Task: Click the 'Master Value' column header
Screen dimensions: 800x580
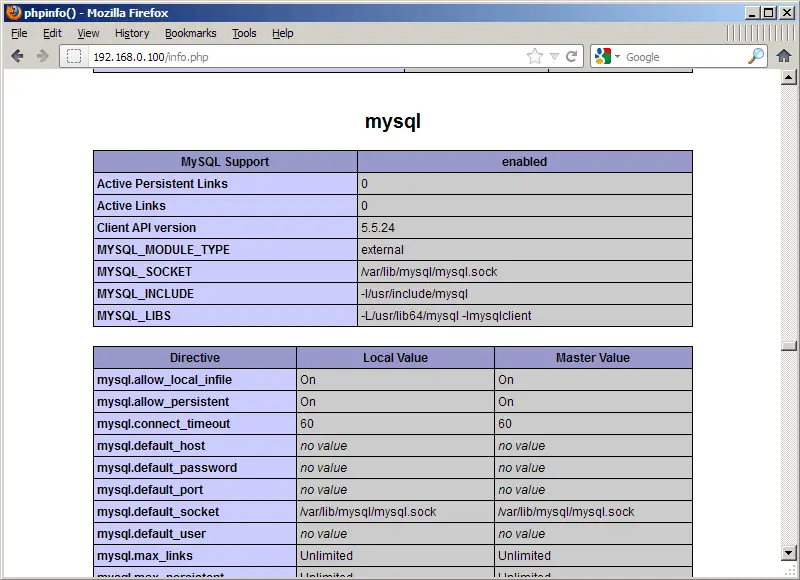Action: [593, 358]
